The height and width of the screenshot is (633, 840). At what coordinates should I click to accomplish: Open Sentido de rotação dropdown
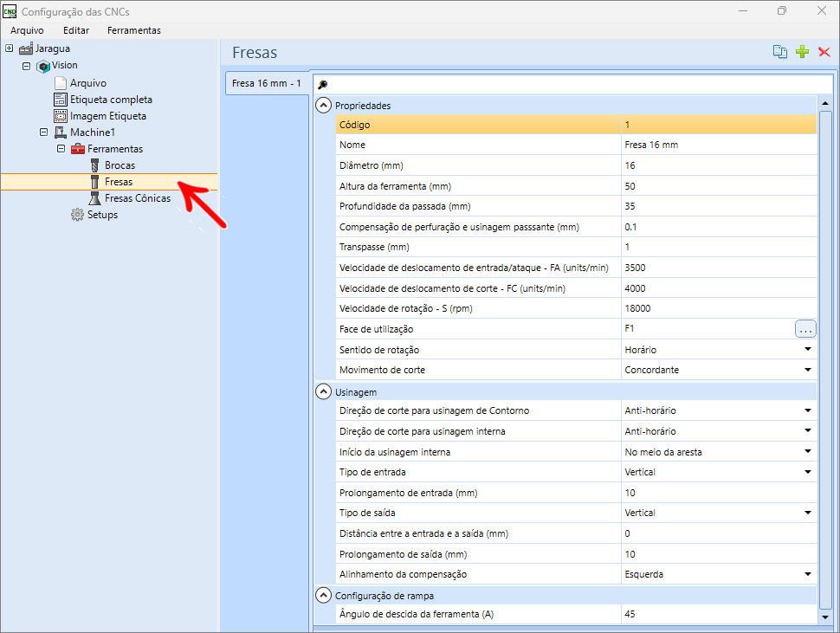[807, 350]
